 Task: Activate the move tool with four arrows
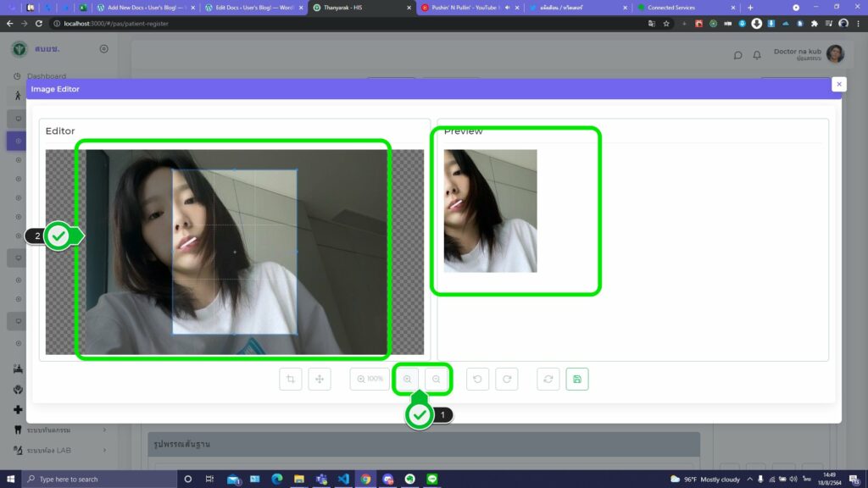pyautogui.click(x=320, y=379)
